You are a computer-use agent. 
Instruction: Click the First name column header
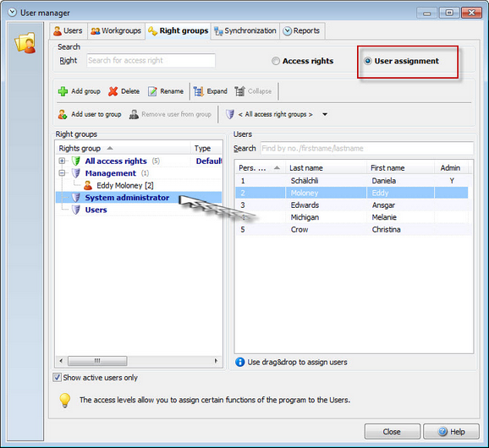click(401, 168)
